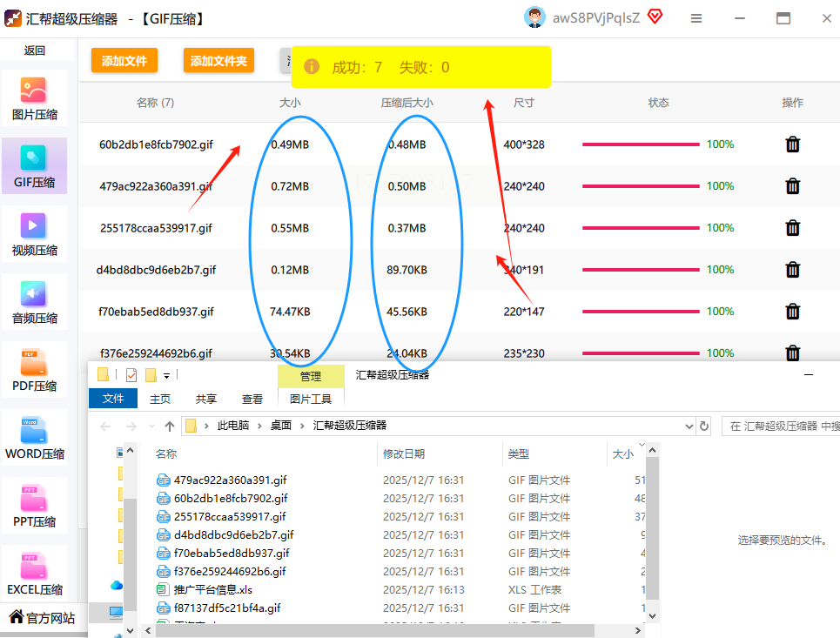Image resolution: width=840 pixels, height=638 pixels.
Task: Click the refresh button in Explorer address bar
Action: pyautogui.click(x=704, y=426)
